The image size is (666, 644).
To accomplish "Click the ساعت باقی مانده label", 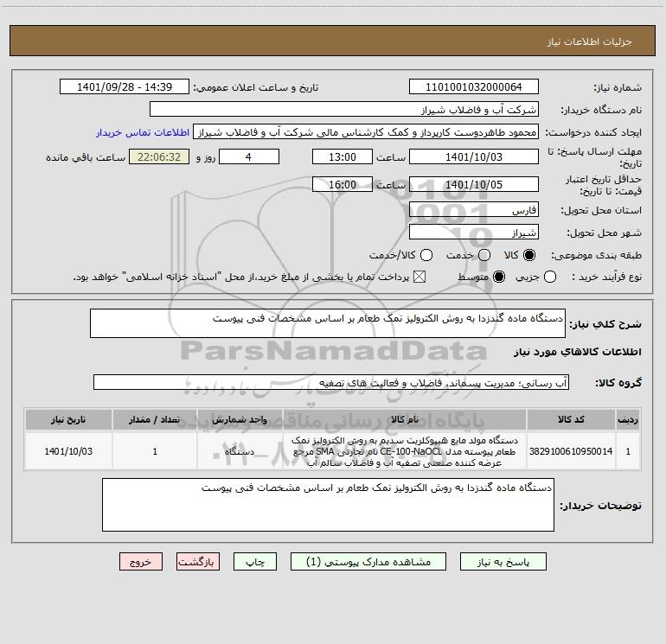I will click(86, 157).
